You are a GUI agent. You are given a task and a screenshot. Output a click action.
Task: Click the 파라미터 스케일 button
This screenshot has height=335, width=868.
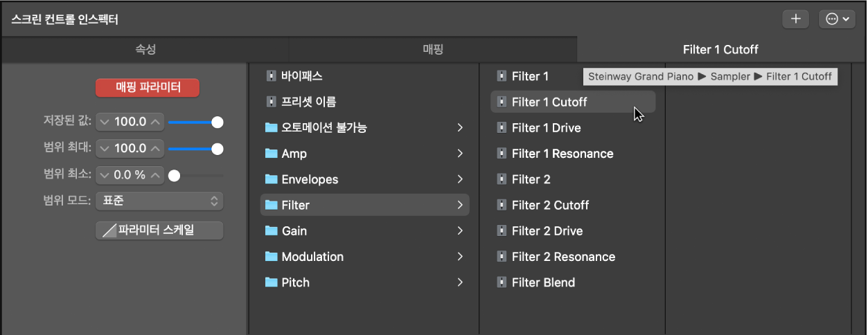point(159,230)
